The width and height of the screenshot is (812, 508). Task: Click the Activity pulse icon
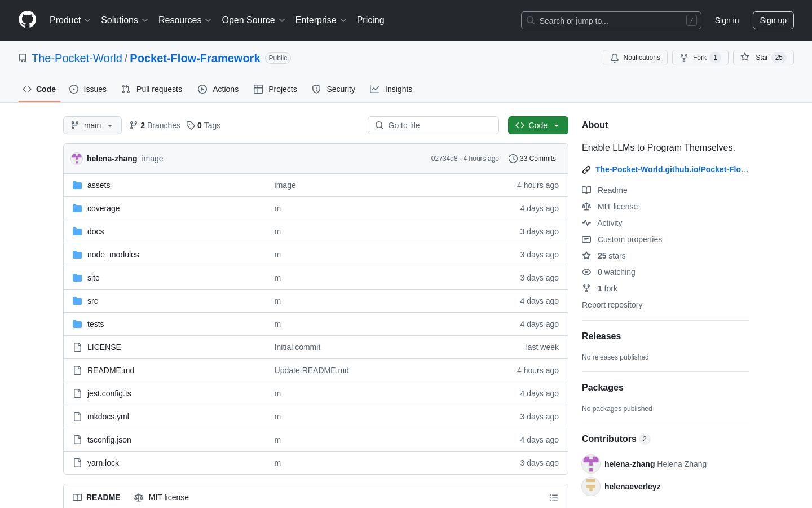(586, 223)
